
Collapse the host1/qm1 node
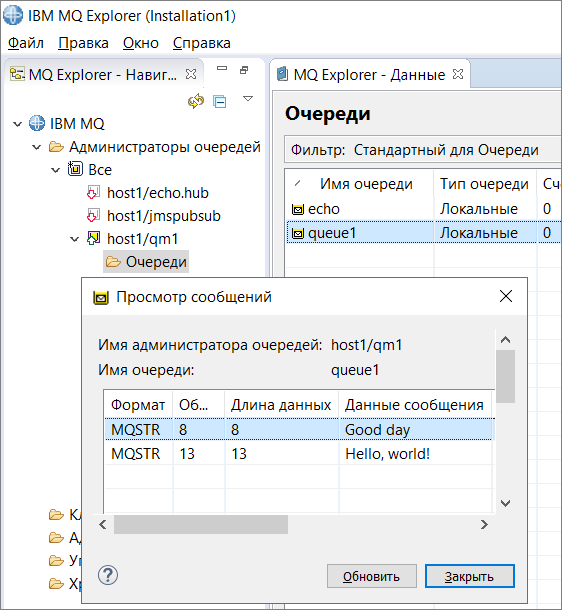pyautogui.click(x=74, y=239)
